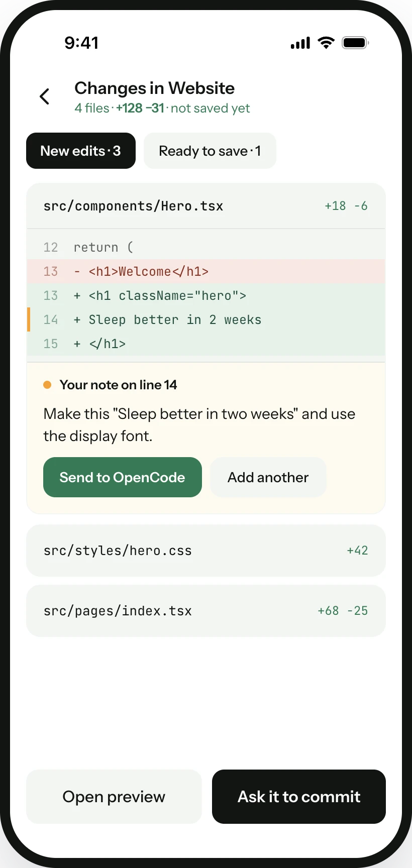Collapse the src/components/Hero.tsx file header
Image resolution: width=412 pixels, height=868 pixels.
click(206, 206)
